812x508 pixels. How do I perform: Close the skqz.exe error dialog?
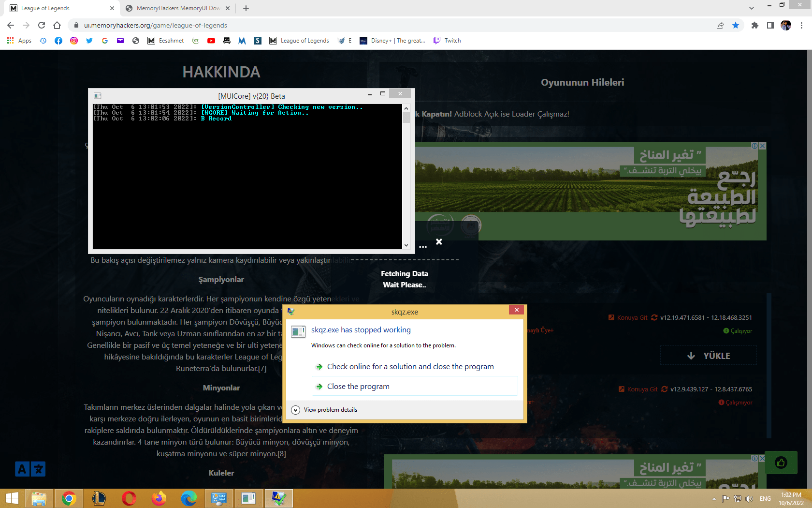point(516,310)
